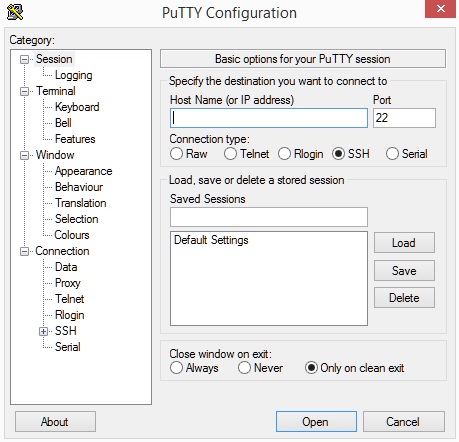Select the Keyboard category

(77, 107)
